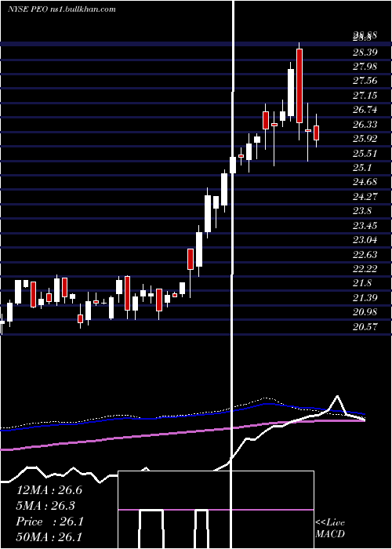Click the <<Live label
Screen dimensions: 392x549
pos(330,523)
